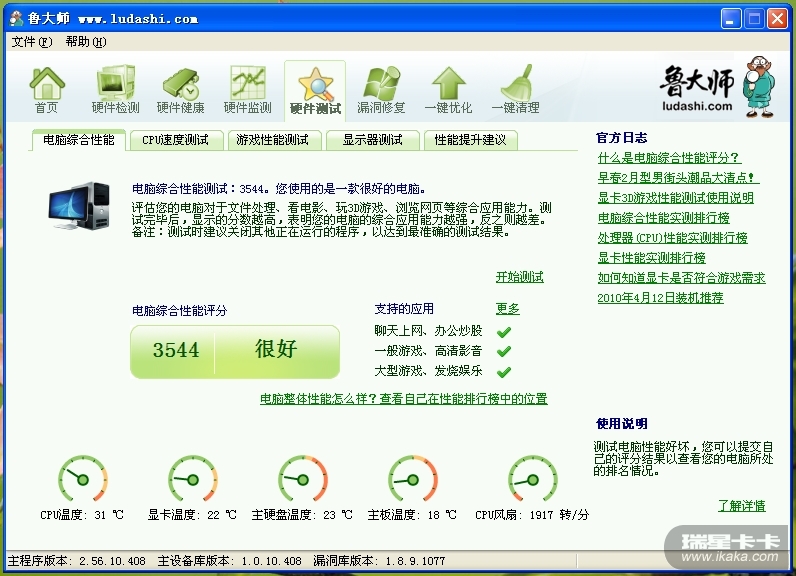796x576 pixels.
Task: Click checkmark beside 大型游戏、发烧娱乐
Action: (504, 372)
